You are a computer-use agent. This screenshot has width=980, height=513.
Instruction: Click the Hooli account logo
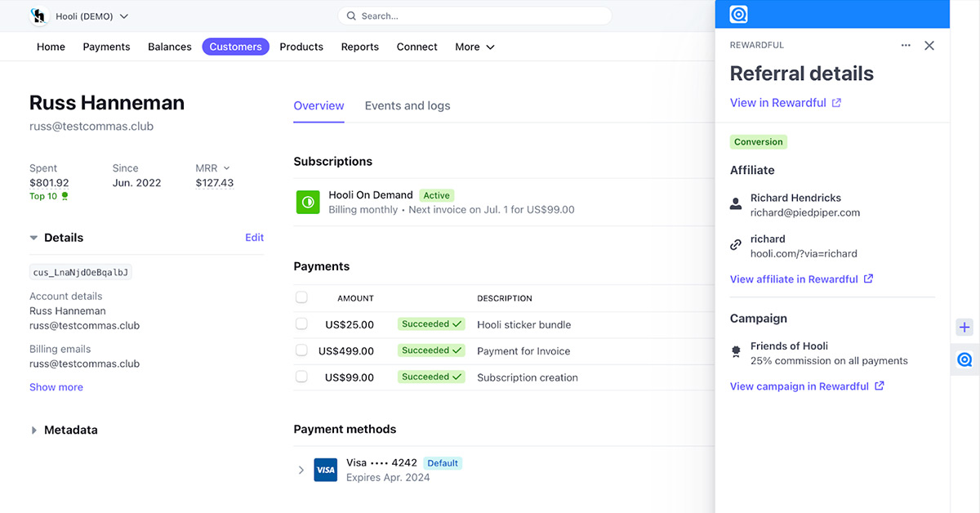click(39, 16)
